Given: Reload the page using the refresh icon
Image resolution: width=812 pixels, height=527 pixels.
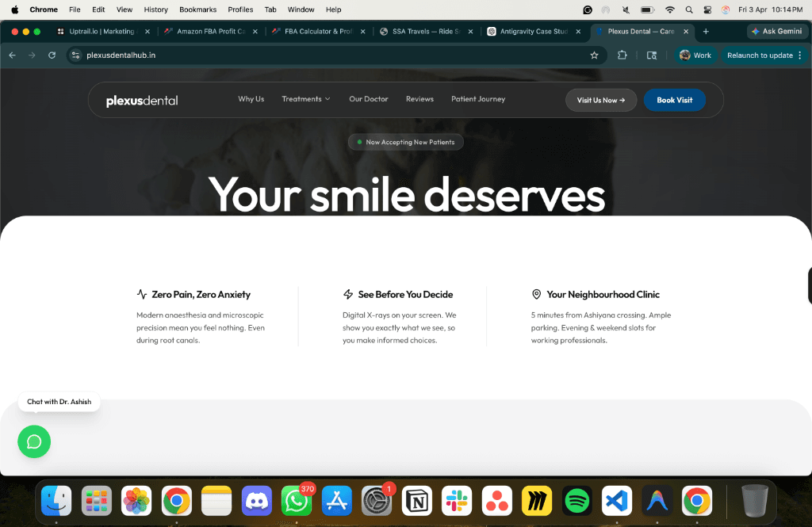Looking at the screenshot, I should pyautogui.click(x=52, y=55).
